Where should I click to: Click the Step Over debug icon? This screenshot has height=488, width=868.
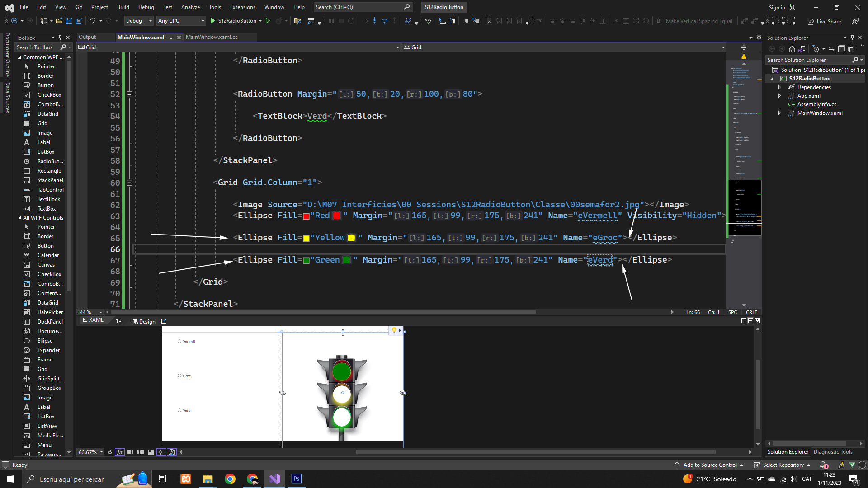tap(384, 21)
